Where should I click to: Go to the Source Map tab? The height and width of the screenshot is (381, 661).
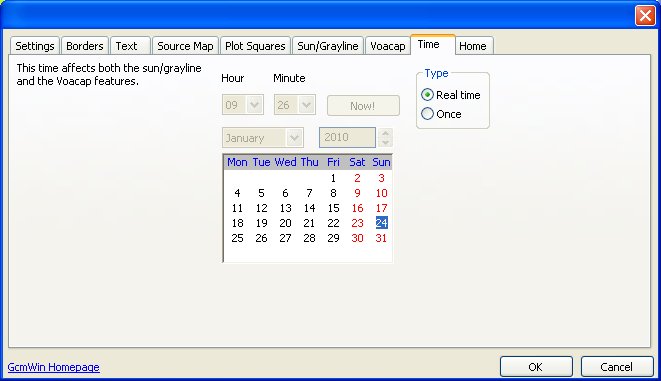(185, 46)
